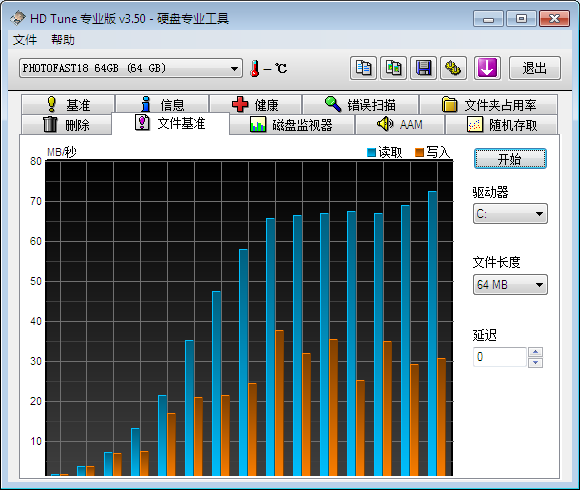The image size is (580, 490).
Task: Click the copy text to clipboard icon
Action: (363, 68)
